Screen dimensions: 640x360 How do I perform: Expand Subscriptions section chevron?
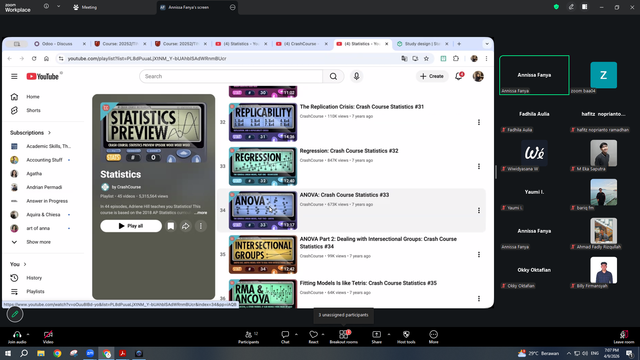[x=49, y=133]
